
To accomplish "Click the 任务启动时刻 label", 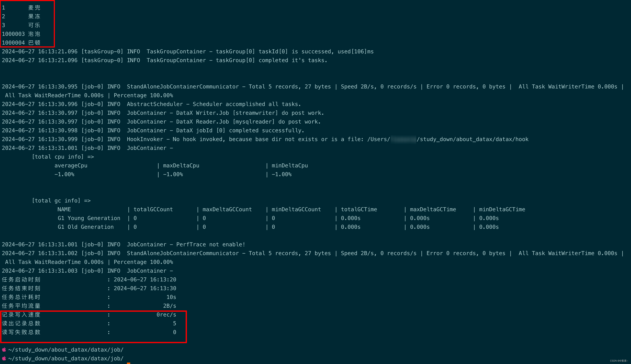I will 21,280.
